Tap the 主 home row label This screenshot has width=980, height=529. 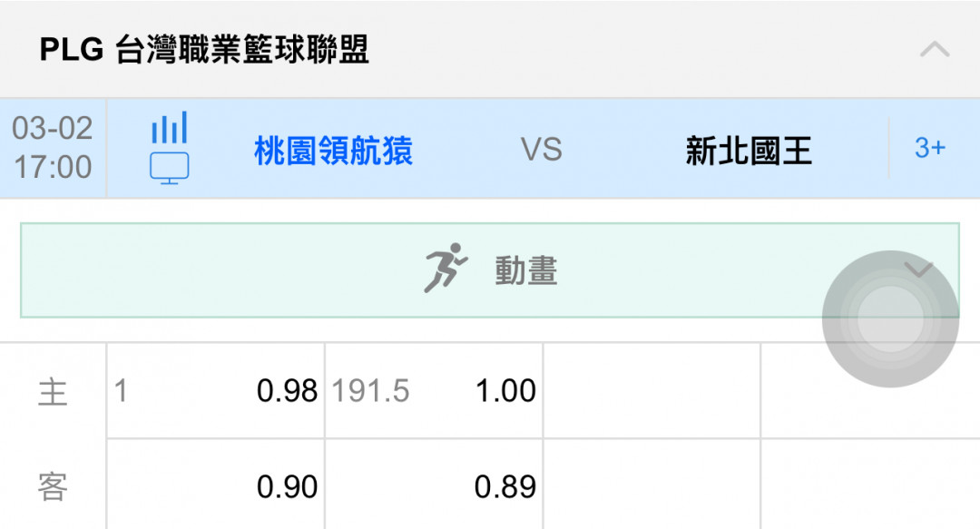(x=53, y=392)
